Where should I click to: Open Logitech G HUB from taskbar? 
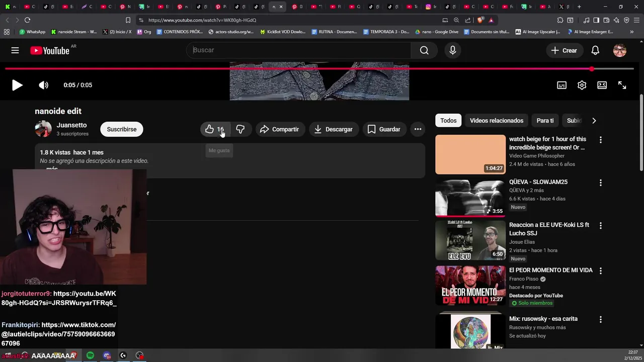(x=123, y=355)
